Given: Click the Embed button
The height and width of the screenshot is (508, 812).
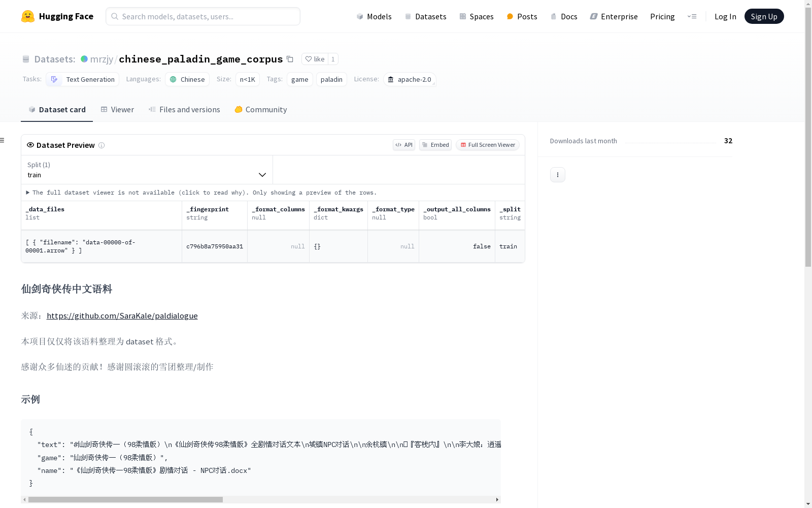Looking at the screenshot, I should pos(435,145).
